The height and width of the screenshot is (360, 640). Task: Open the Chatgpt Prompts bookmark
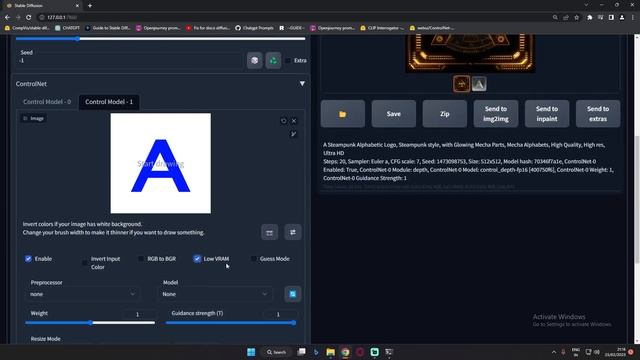coord(254,28)
